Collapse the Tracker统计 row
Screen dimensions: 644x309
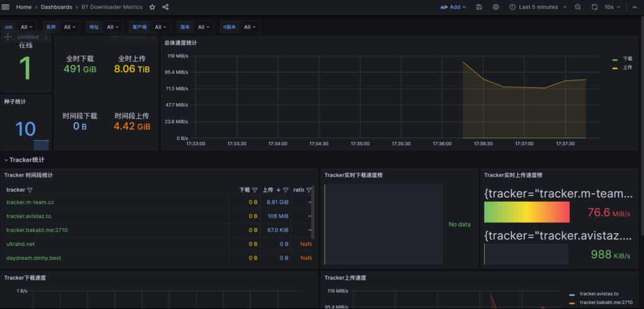tap(25, 160)
